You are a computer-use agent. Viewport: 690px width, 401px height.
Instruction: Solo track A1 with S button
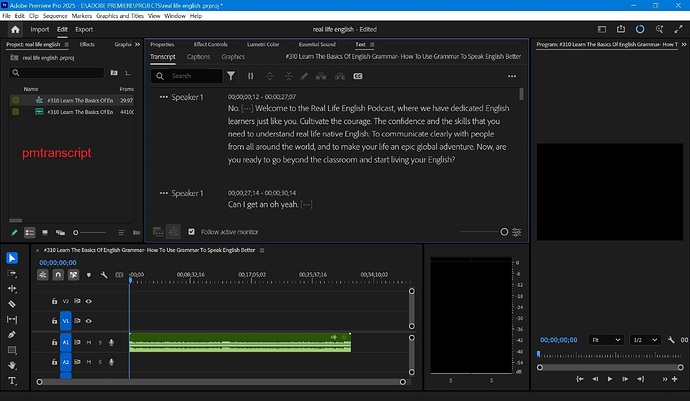100,342
